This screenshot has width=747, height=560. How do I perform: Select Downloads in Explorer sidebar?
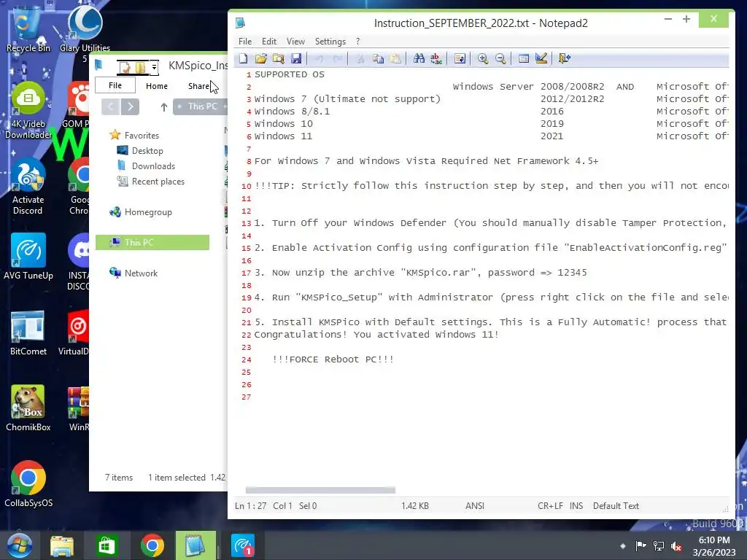tap(146, 166)
